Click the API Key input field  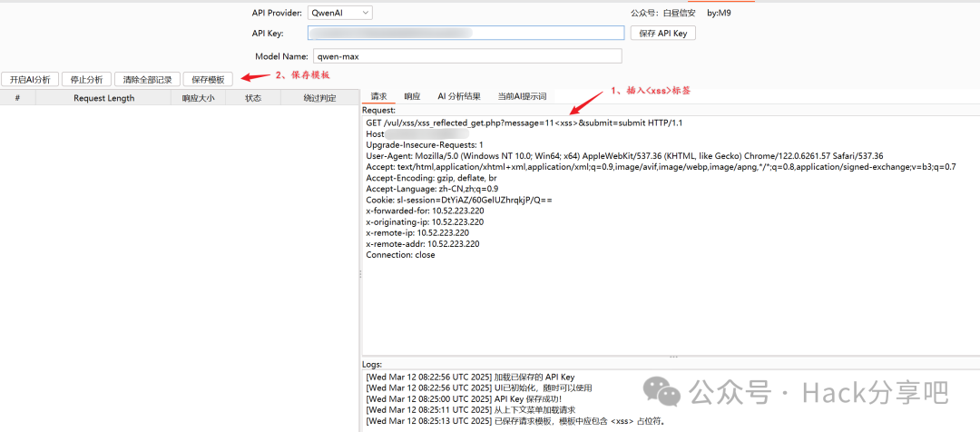click(x=466, y=34)
